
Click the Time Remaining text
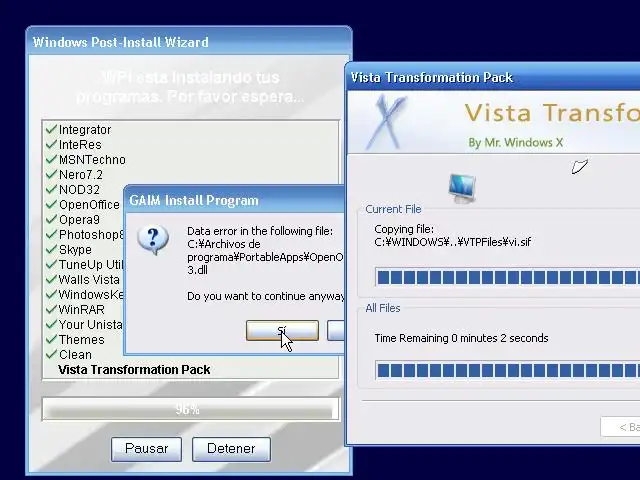[x=461, y=338]
